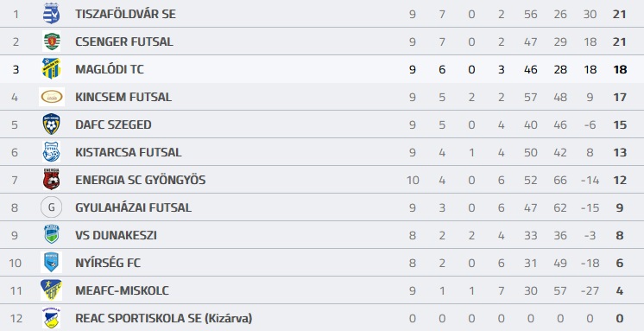The height and width of the screenshot is (331, 644).
Task: Click the KINCSEM FUTSAL team name
Action: click(x=123, y=97)
